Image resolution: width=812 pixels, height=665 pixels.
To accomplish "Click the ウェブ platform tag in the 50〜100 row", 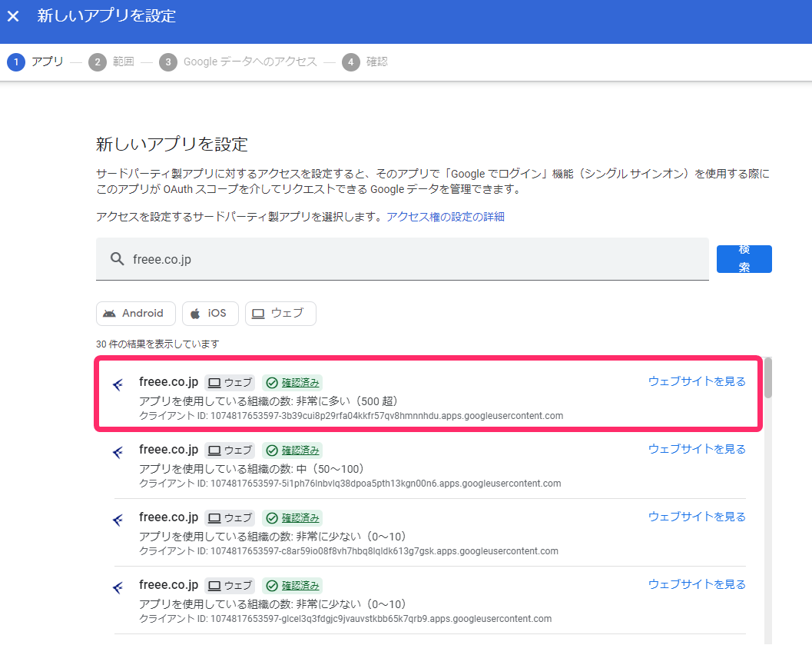I will [x=230, y=451].
